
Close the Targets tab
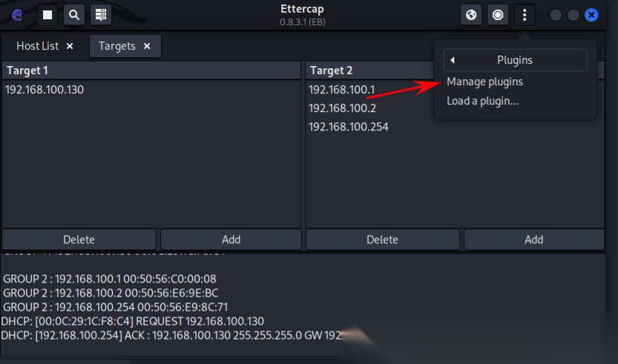pyautogui.click(x=147, y=46)
